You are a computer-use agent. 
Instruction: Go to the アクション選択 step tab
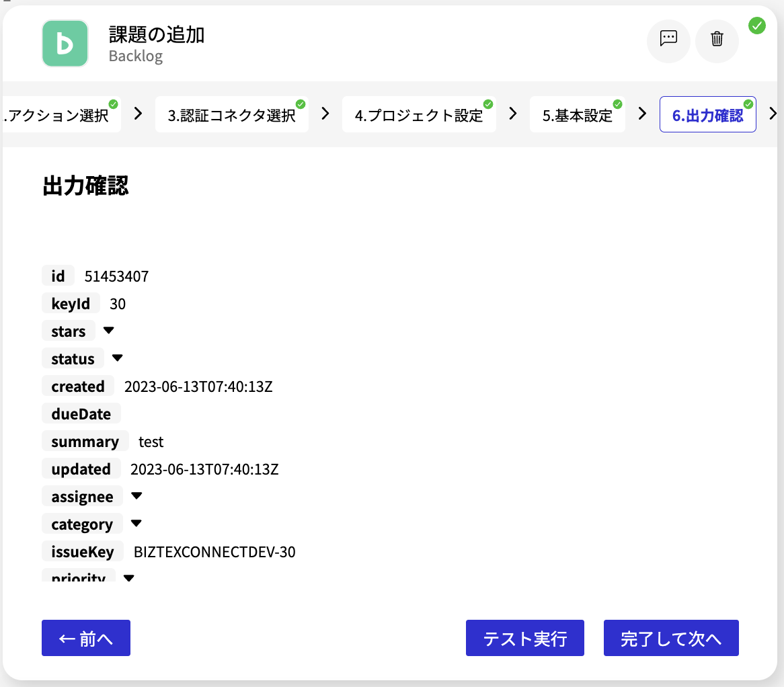[61, 115]
